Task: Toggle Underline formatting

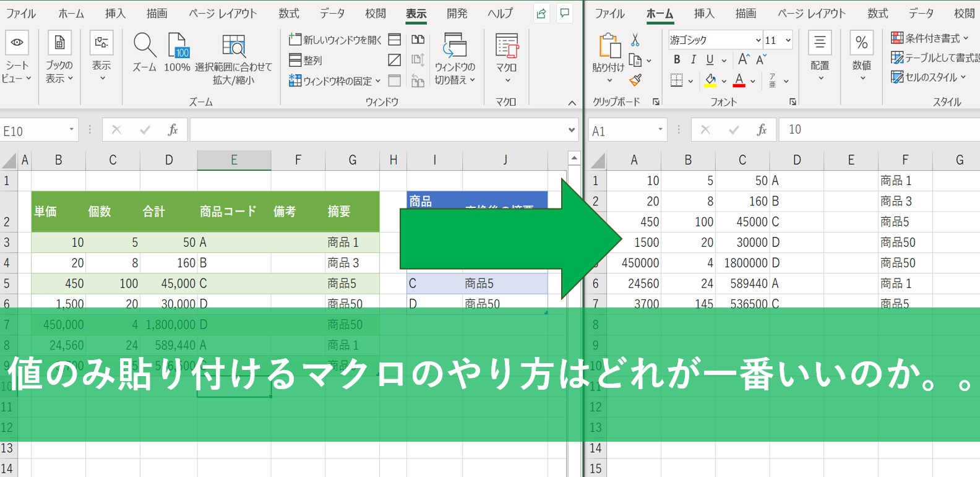Action: pyautogui.click(x=710, y=59)
